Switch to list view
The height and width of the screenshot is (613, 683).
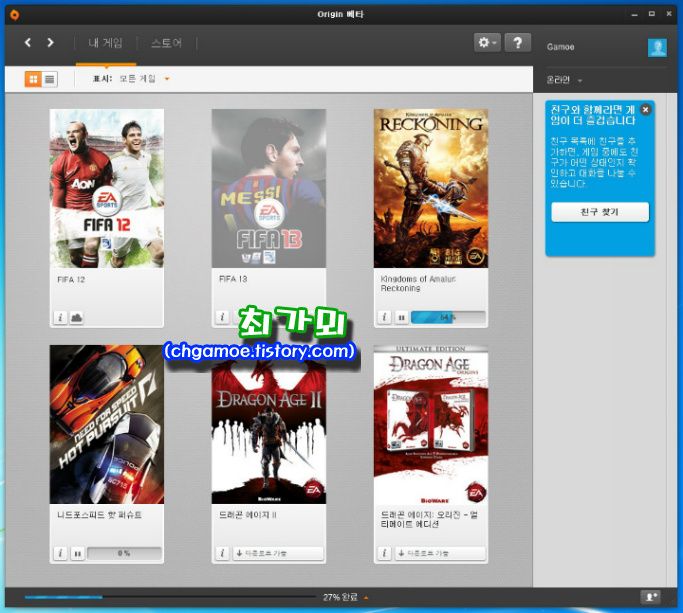coord(50,79)
